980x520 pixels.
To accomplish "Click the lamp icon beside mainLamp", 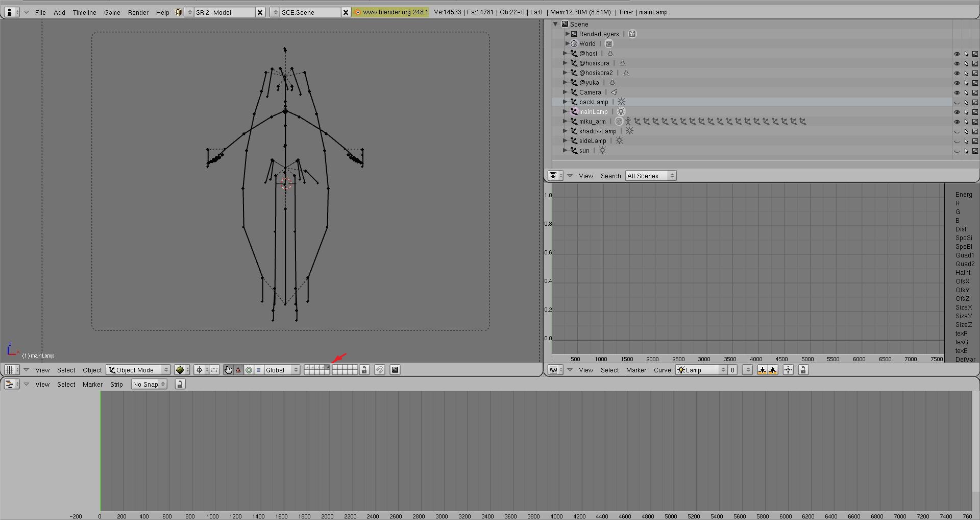I will (x=621, y=111).
